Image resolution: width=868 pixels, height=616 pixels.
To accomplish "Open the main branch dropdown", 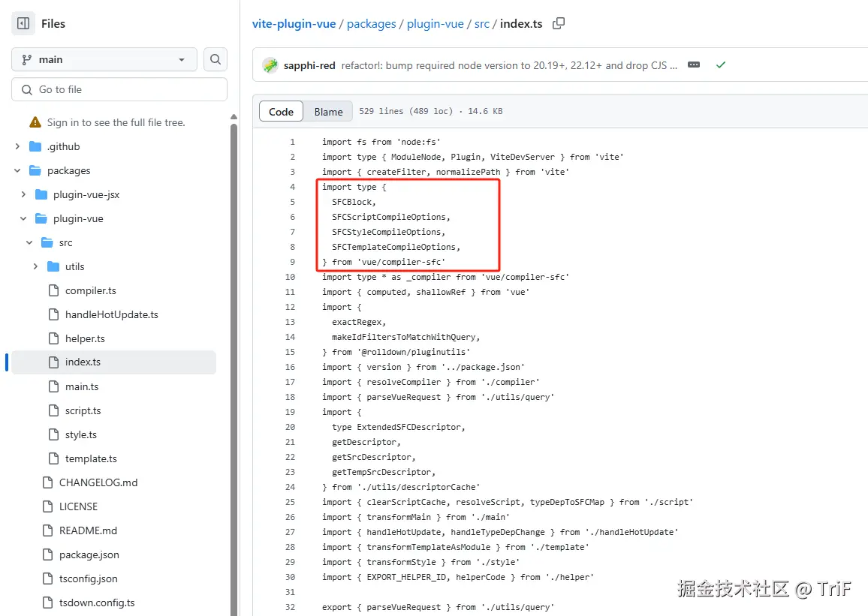I will (104, 59).
